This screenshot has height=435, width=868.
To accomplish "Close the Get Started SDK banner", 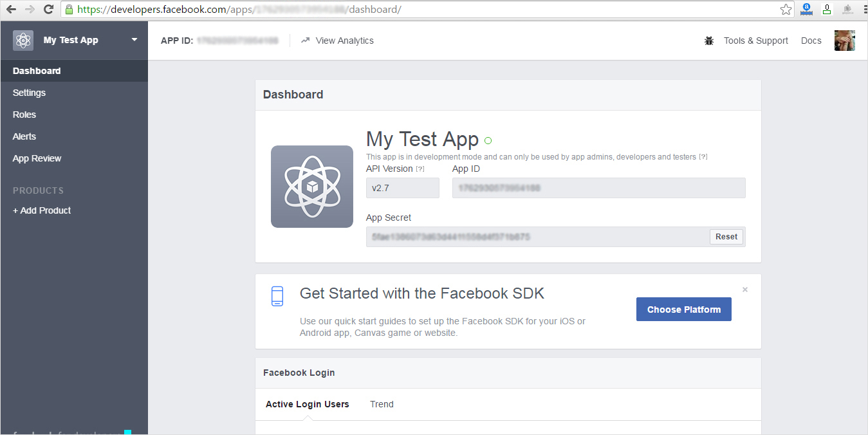I will pos(745,290).
